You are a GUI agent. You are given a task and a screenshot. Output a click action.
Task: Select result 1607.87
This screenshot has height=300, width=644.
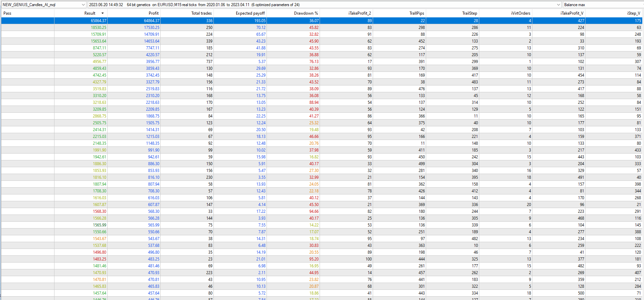pos(99,205)
